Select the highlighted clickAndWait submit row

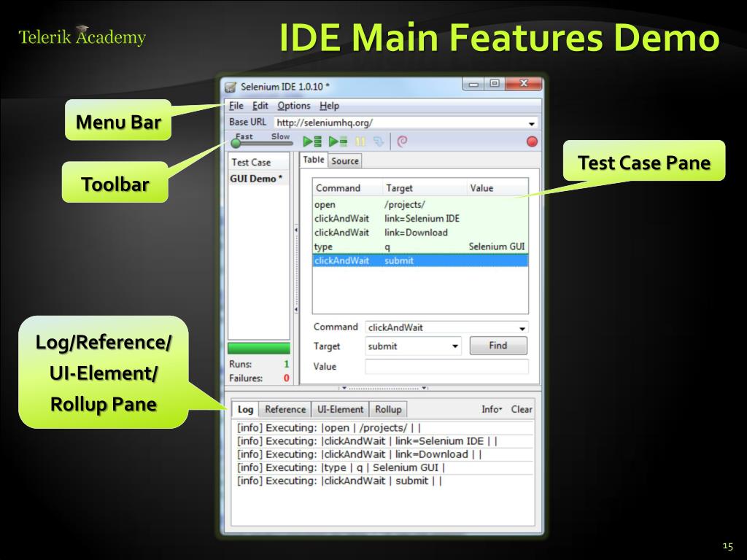[x=420, y=260]
